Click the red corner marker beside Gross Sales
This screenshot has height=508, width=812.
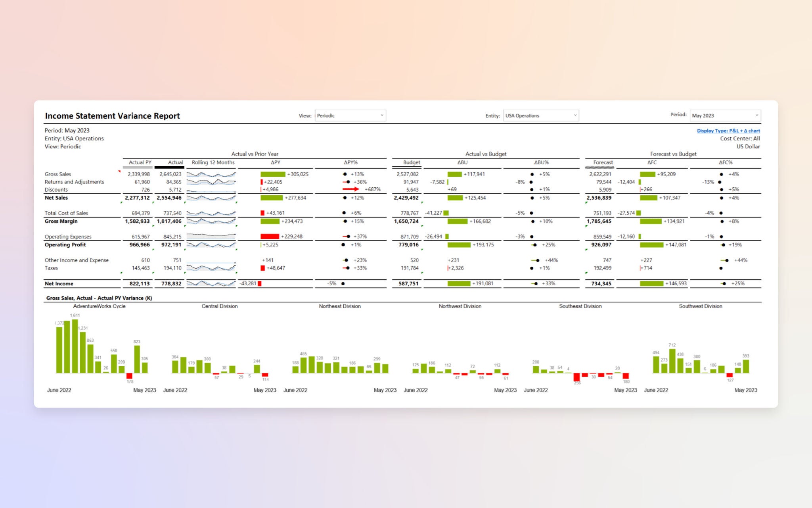tap(119, 171)
